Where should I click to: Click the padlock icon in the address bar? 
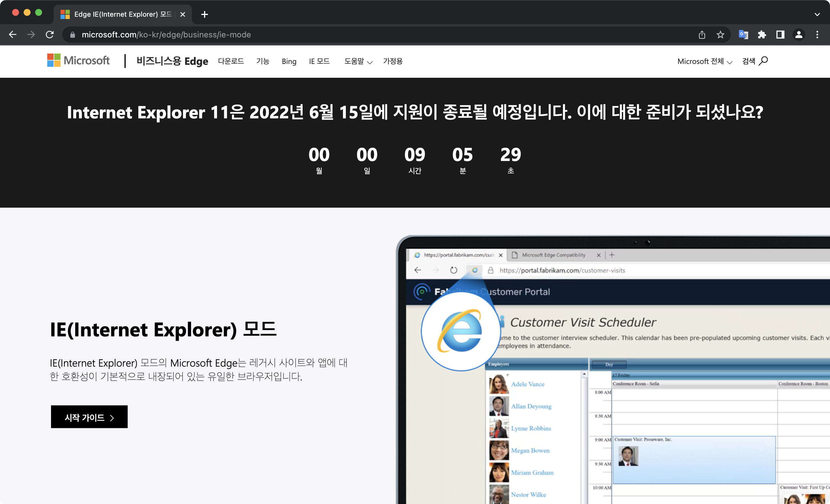tap(72, 34)
